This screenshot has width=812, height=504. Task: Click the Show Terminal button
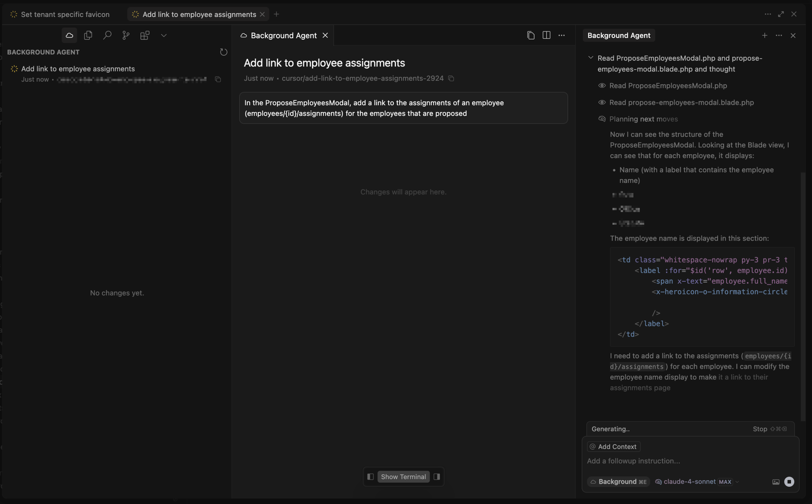403,476
